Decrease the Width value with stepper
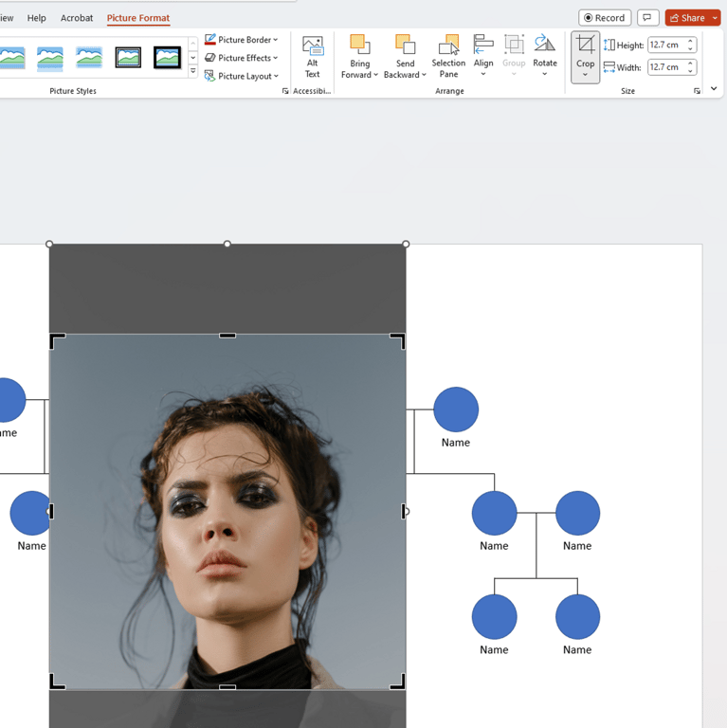Image resolution: width=727 pixels, height=728 pixels. click(690, 71)
